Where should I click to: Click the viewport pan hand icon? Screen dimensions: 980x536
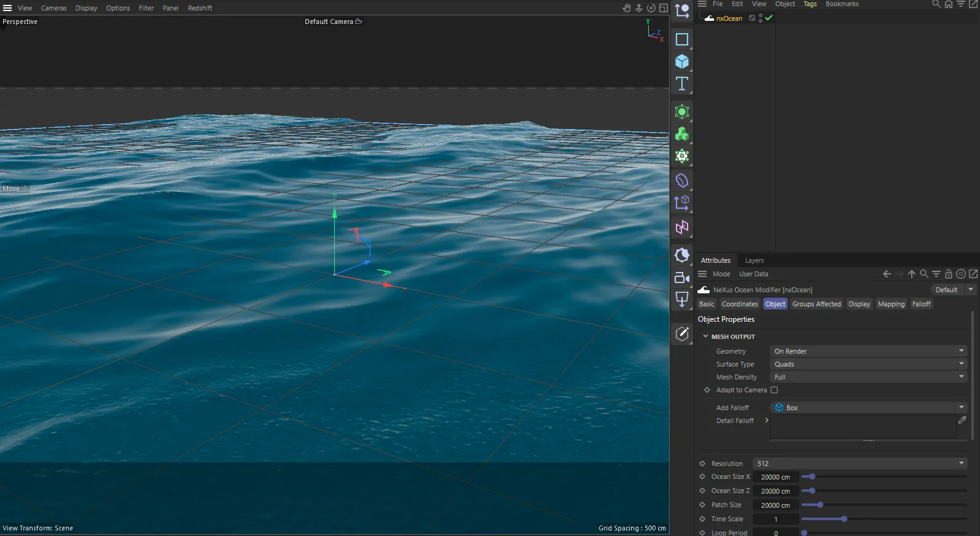coord(627,8)
